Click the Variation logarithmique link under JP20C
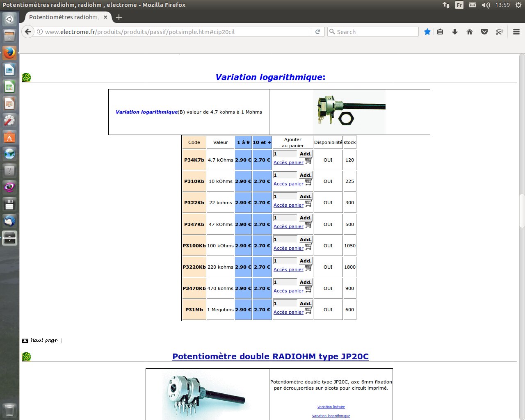This screenshot has width=525, height=420. tap(331, 416)
